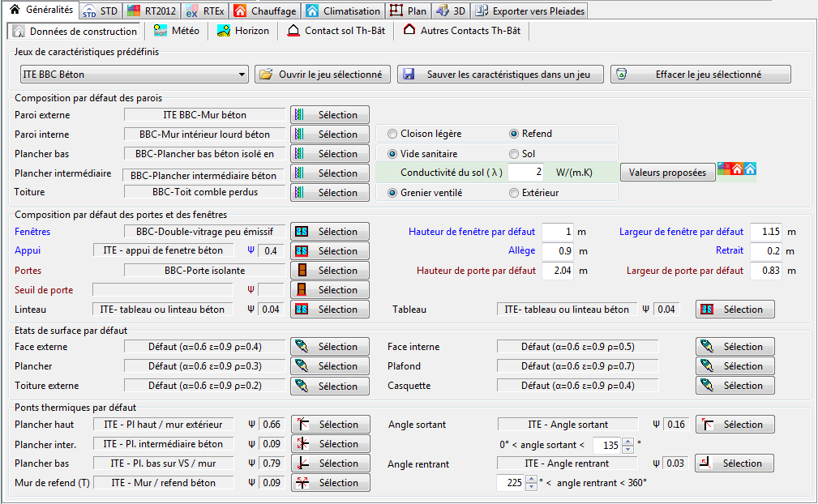Select Angle rentrant thermal bridge
This screenshot has height=504, width=818.
(734, 463)
